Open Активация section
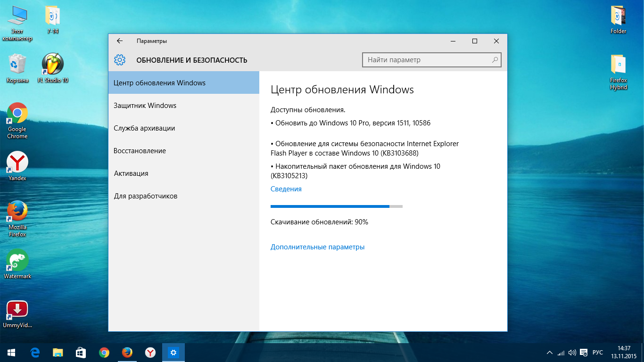644x362 pixels. (184, 173)
